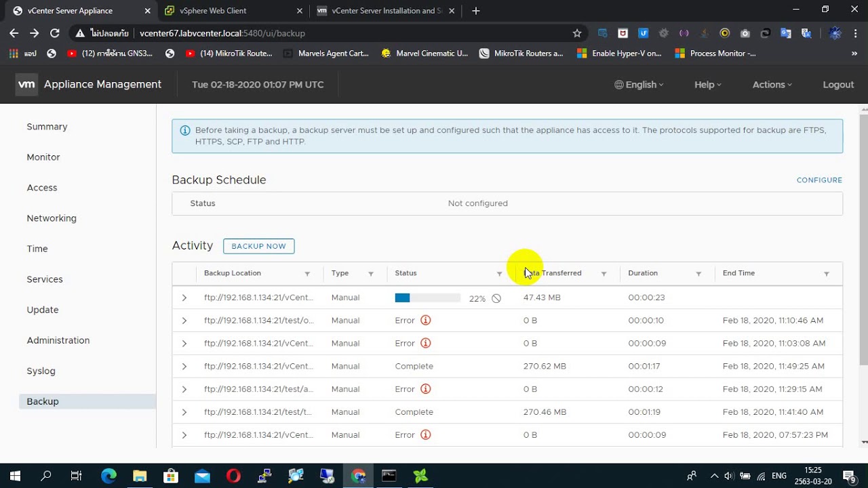Viewport: 868px width, 488px height.
Task: Go to Networking in the sidebar
Action: coord(52,218)
